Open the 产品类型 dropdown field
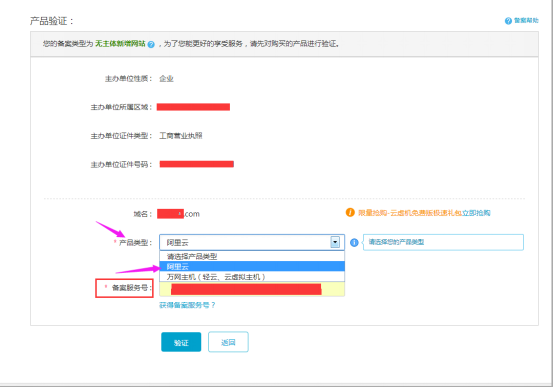Image resolution: width=553 pixels, height=388 pixels. (x=252, y=242)
